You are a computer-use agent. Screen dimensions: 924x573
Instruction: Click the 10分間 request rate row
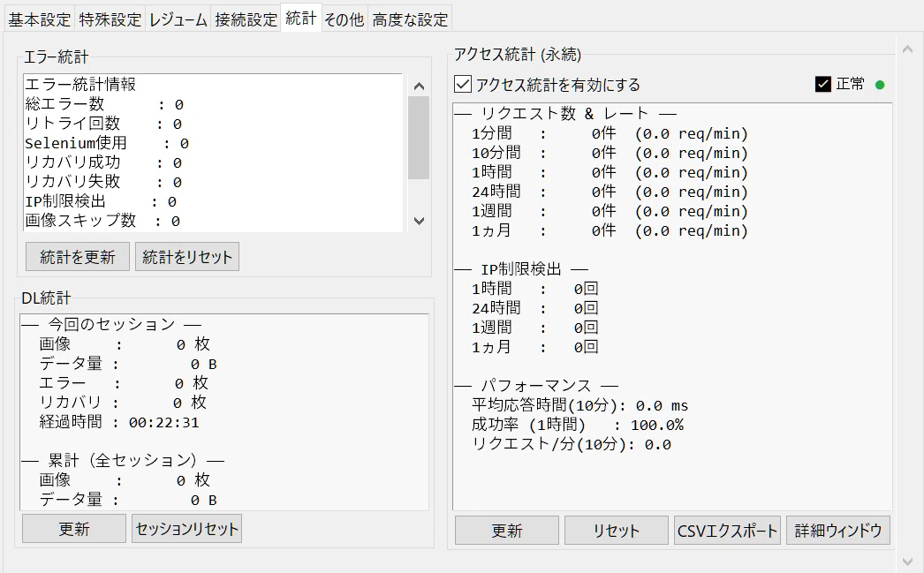tap(610, 153)
